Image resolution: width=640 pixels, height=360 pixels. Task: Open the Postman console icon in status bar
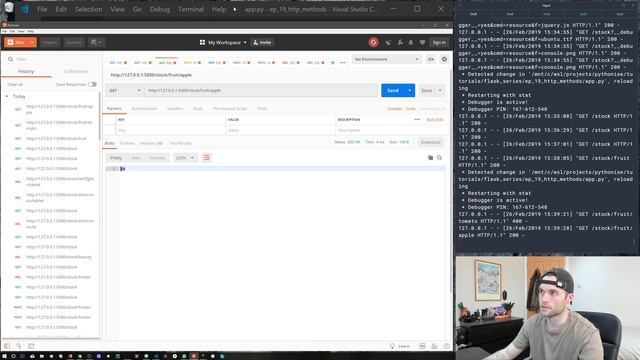(31, 346)
